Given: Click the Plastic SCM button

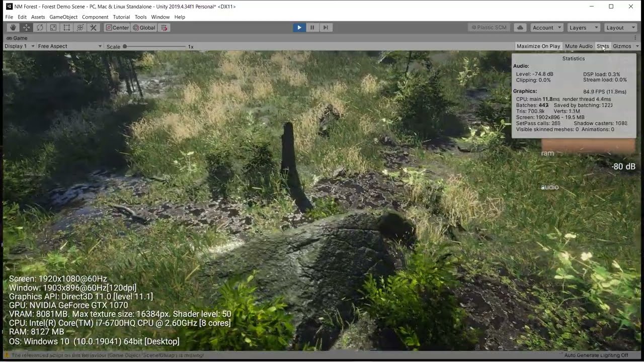Looking at the screenshot, I should point(488,28).
